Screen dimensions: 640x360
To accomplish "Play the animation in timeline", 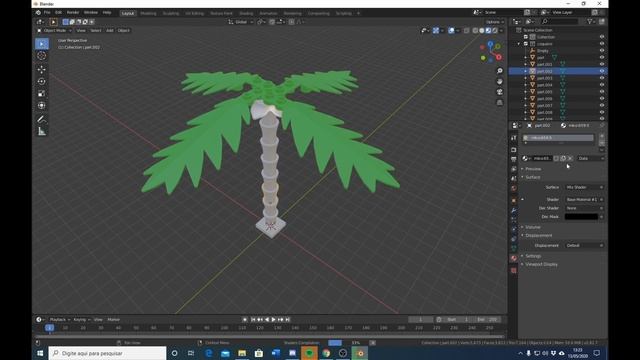I will pyautogui.click(x=273, y=320).
